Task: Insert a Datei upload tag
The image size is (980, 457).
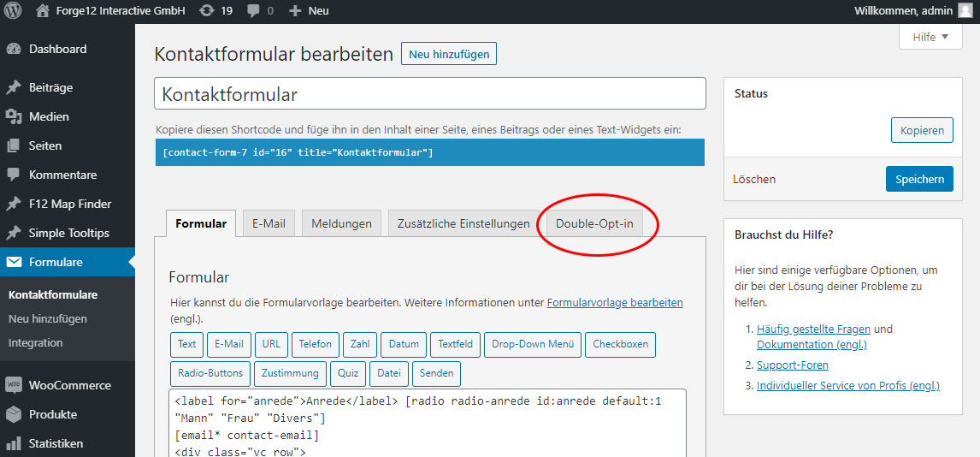Action: point(389,374)
